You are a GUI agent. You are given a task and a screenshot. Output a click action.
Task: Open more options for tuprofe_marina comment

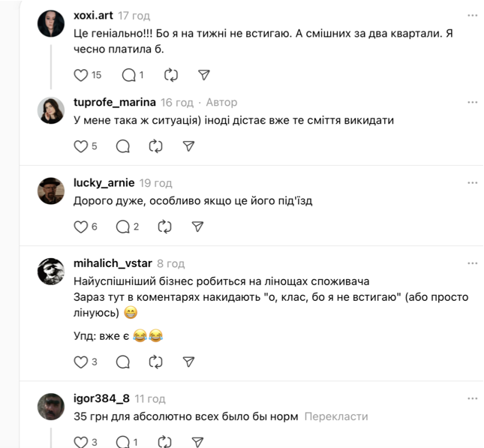coord(472,102)
